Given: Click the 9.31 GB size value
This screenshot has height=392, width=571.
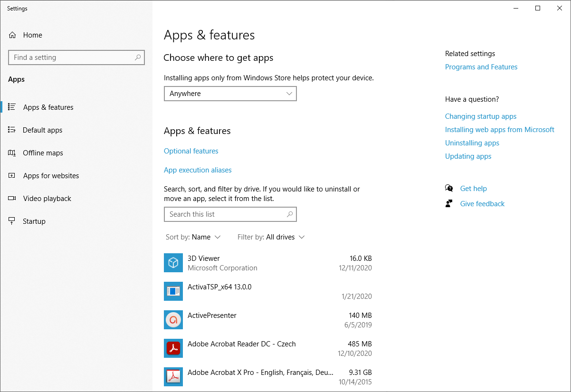Looking at the screenshot, I should 360,373.
